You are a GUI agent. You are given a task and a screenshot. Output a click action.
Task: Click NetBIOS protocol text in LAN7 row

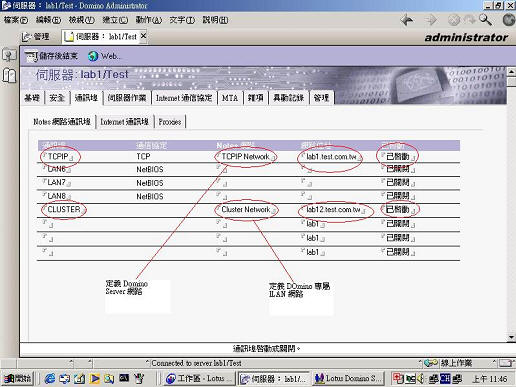[x=150, y=183]
